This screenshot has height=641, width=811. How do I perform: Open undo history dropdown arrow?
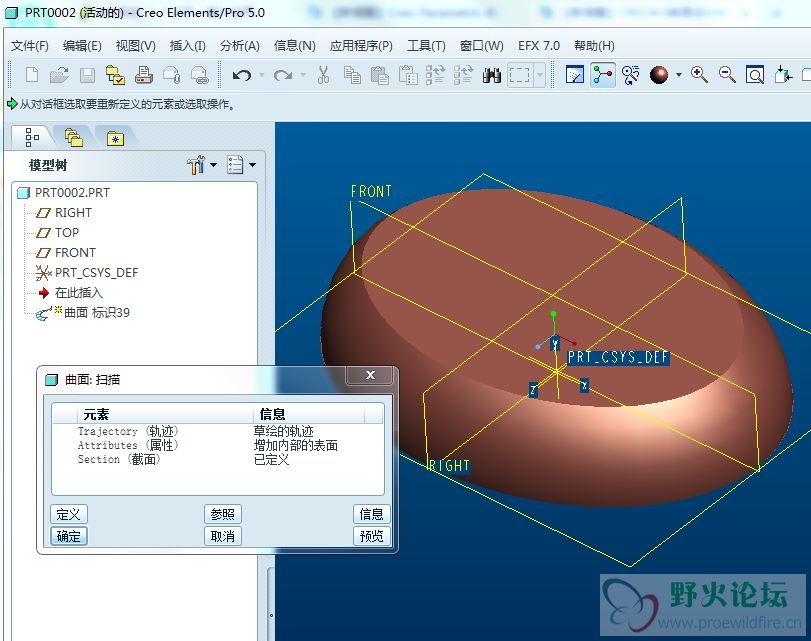262,76
